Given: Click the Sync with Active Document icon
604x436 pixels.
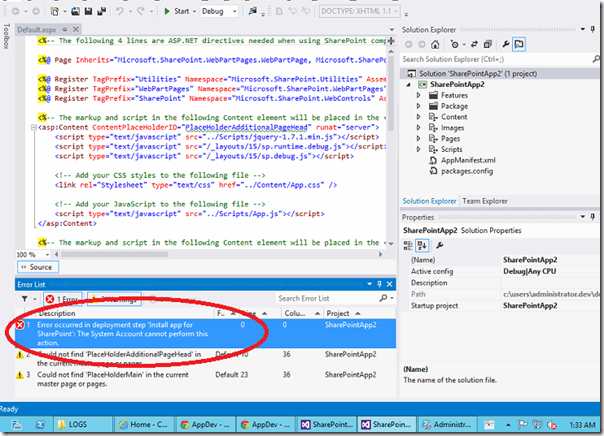Looking at the screenshot, I should coord(474,44).
